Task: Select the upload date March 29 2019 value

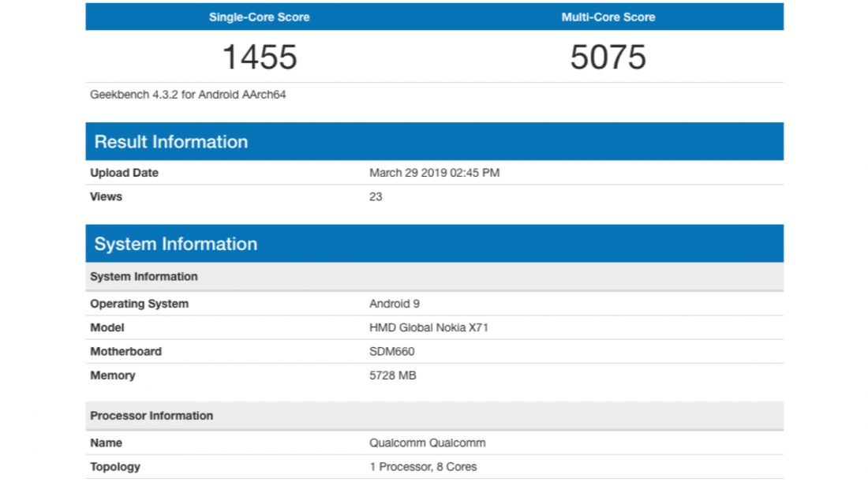Action: (434, 173)
